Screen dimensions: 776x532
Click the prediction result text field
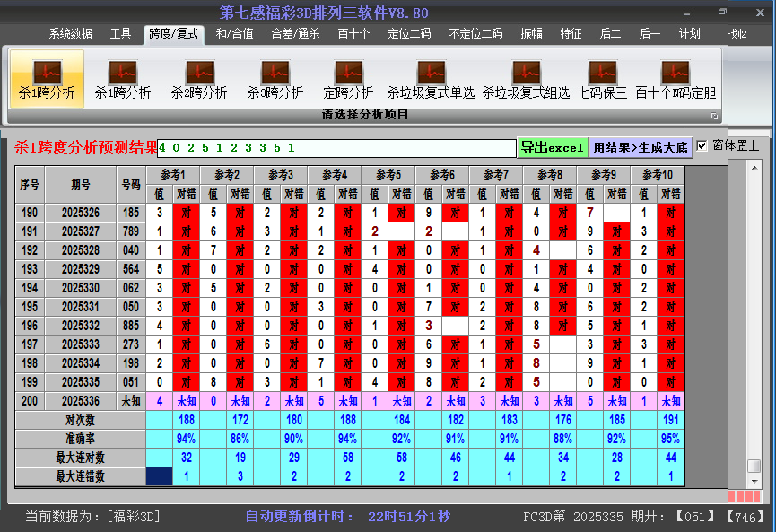(336, 147)
